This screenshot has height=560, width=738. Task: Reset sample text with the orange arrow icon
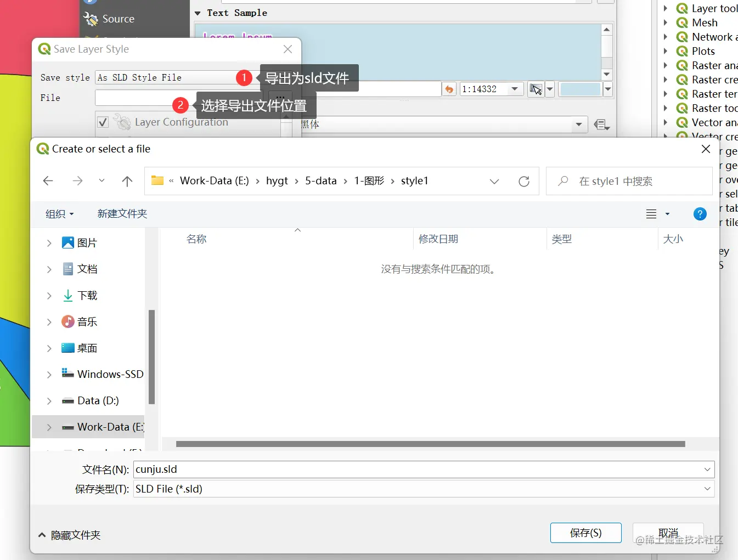pyautogui.click(x=449, y=89)
